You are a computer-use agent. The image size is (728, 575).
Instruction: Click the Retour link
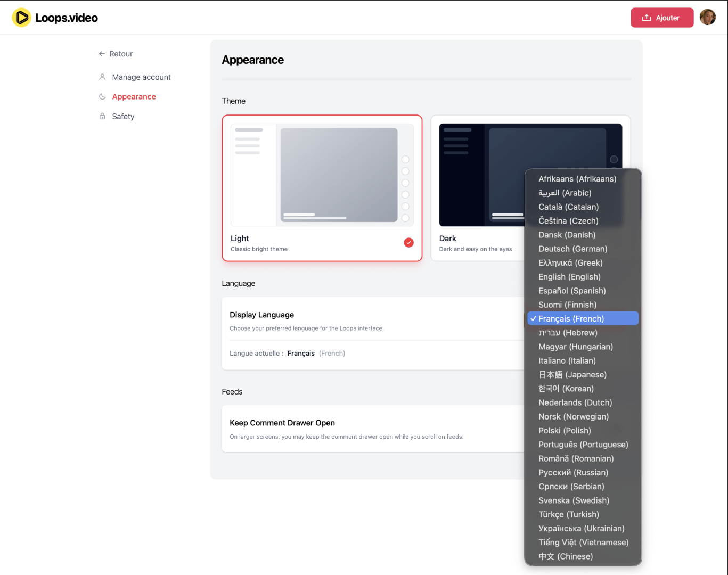pos(121,54)
